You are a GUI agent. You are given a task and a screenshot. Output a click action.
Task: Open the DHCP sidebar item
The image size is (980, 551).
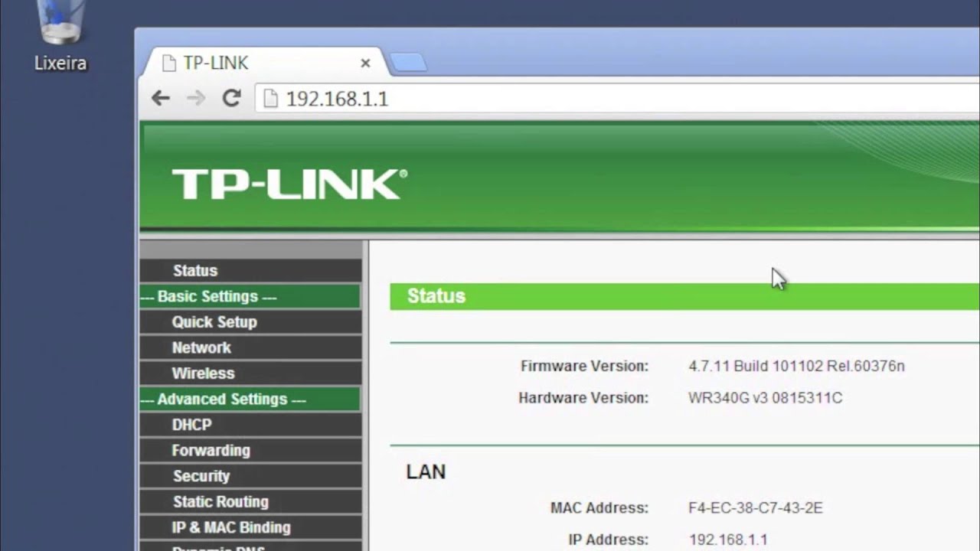pos(250,425)
